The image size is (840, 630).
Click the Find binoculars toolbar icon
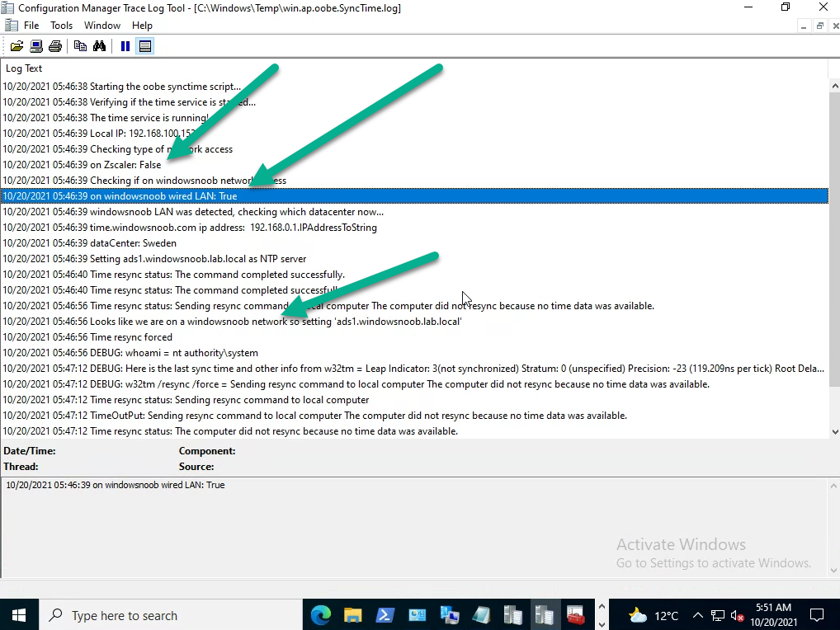(x=100, y=46)
